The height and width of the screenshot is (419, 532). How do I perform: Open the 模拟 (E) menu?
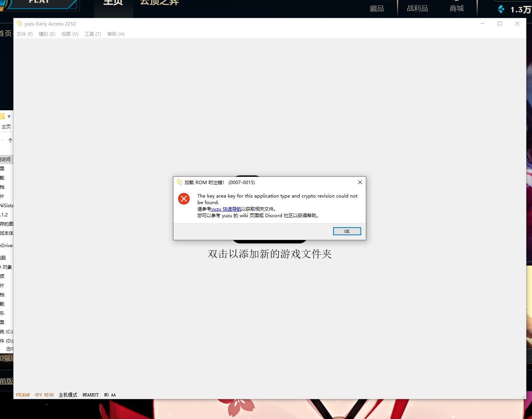(x=47, y=34)
